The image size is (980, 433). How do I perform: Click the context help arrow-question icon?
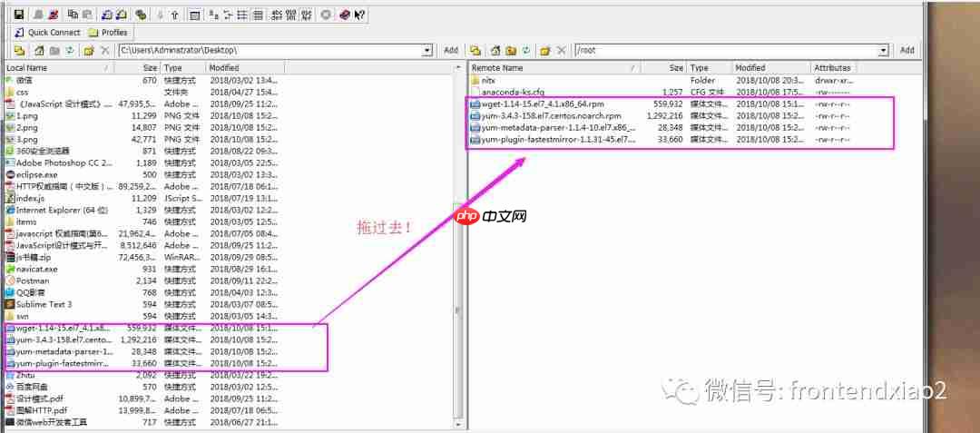(359, 15)
